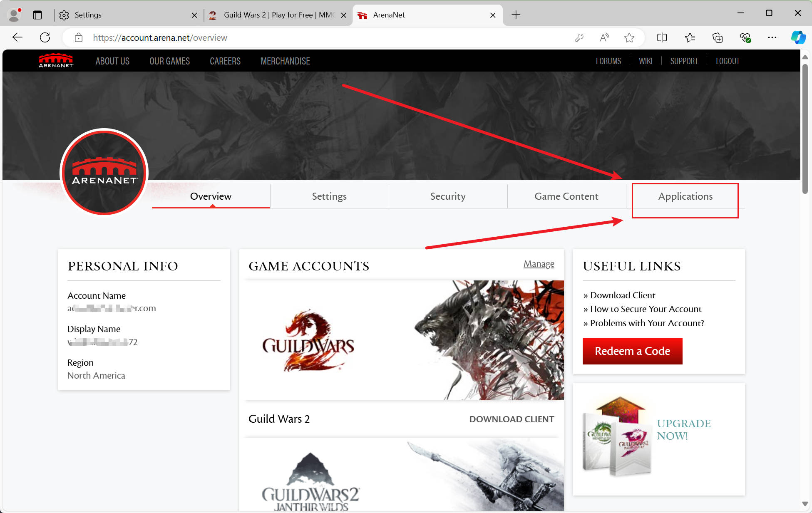Click the saved passwords key icon
812x513 pixels.
579,38
